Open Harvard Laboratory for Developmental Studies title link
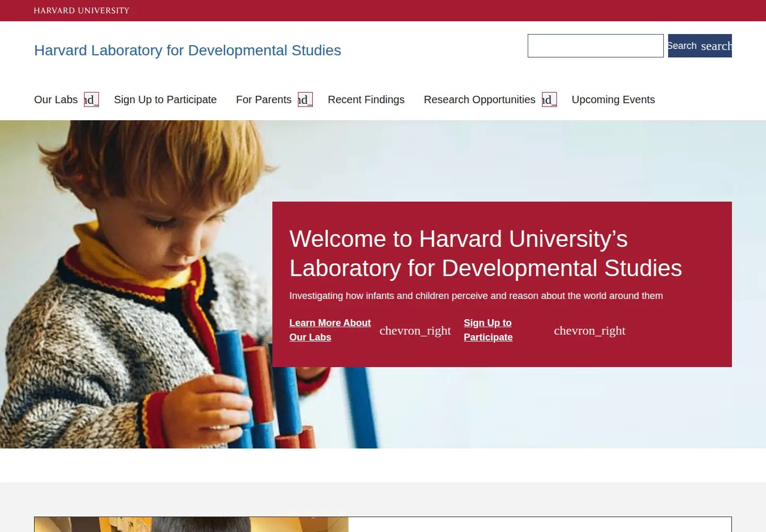 coord(188,50)
